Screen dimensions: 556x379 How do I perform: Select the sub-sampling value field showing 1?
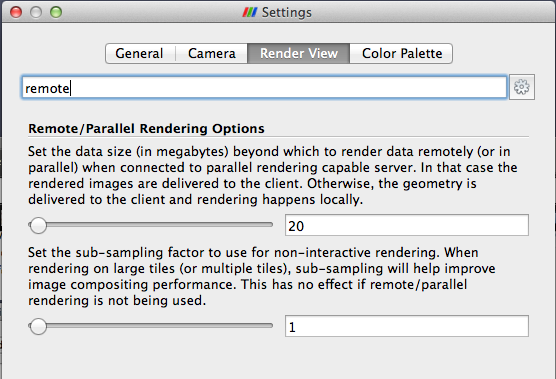point(407,326)
